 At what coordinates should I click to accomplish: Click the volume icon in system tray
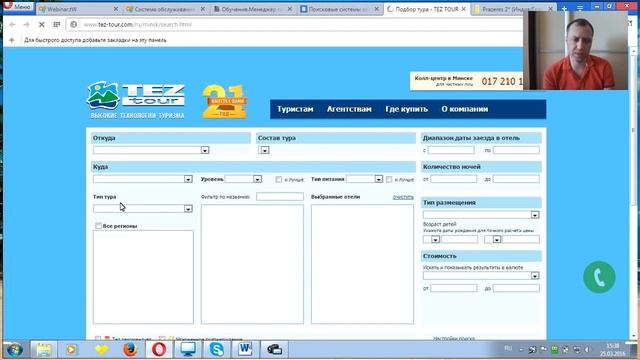coord(587,350)
